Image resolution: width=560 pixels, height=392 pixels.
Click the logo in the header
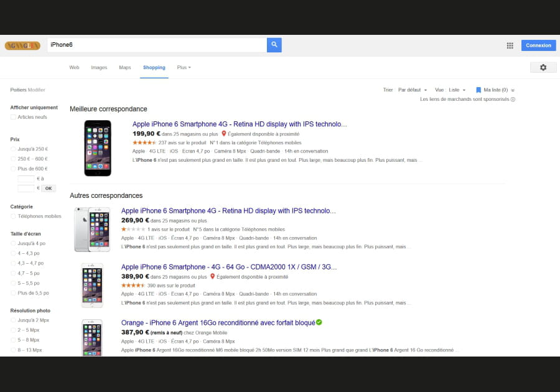point(22,45)
